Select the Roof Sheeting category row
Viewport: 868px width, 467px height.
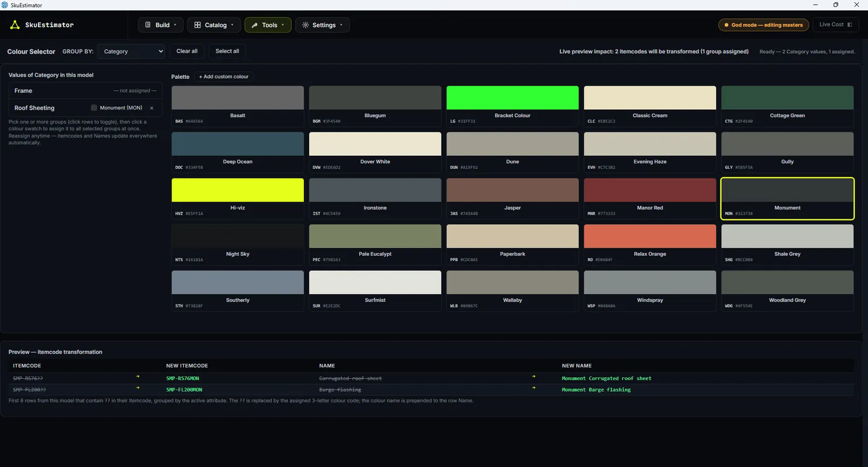(x=85, y=108)
